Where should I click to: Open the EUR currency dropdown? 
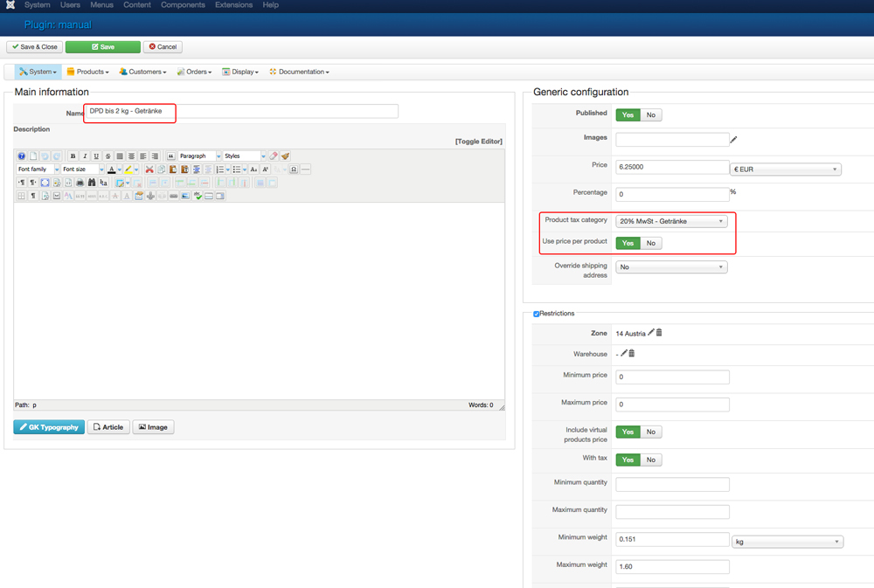786,169
